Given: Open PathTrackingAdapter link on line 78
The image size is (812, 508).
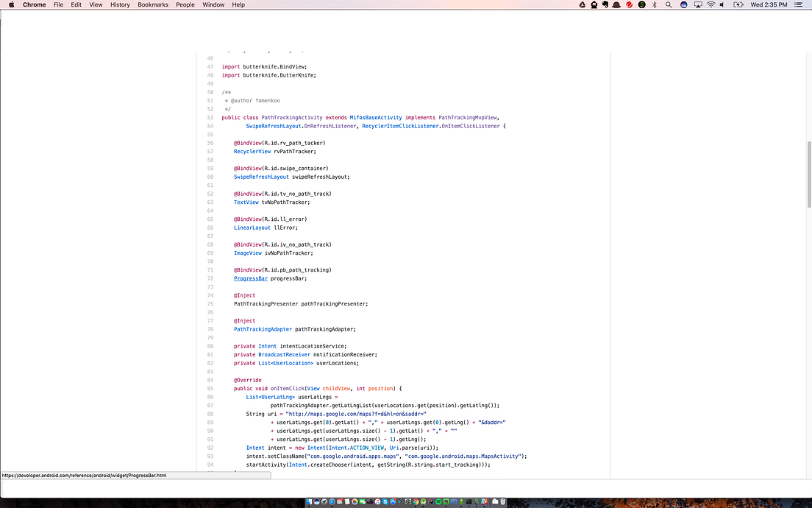Looking at the screenshot, I should [x=263, y=329].
